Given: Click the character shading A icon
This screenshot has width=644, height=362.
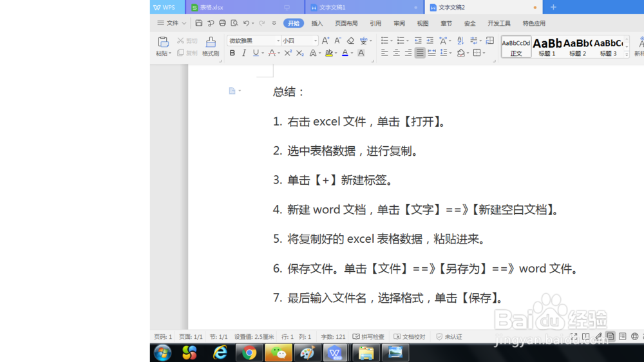Looking at the screenshot, I should (361, 53).
